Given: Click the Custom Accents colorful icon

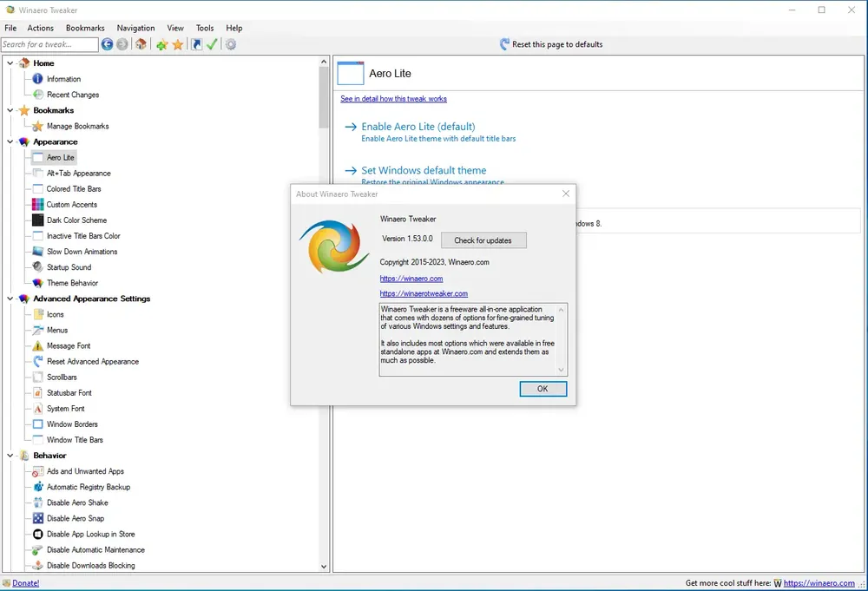Looking at the screenshot, I should click(37, 204).
